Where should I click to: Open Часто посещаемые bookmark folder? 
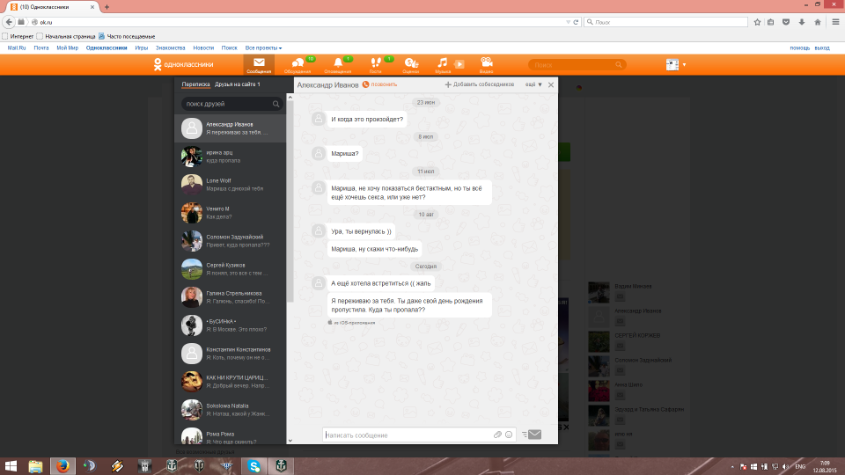[127, 37]
